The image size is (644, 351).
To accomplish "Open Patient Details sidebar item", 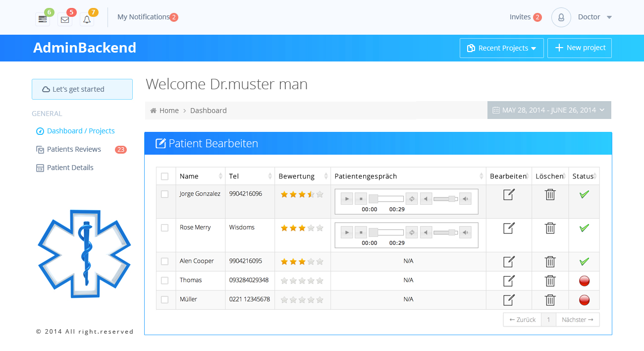I will point(70,168).
